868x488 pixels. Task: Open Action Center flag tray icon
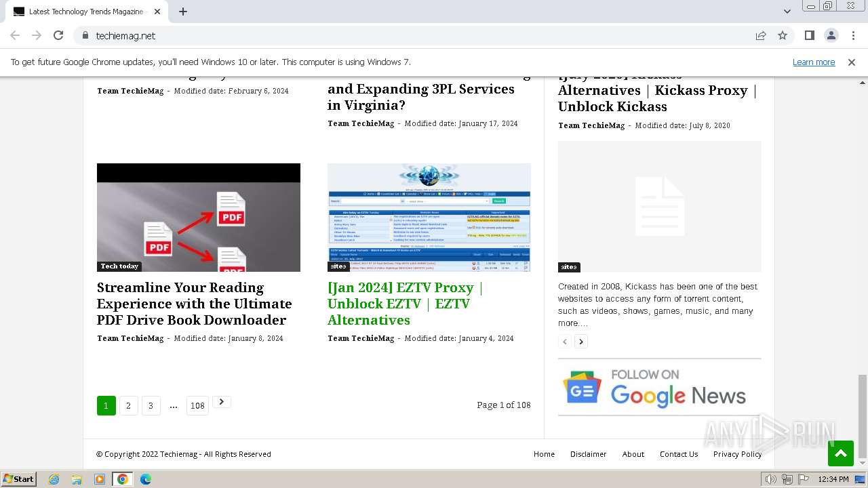click(x=804, y=479)
